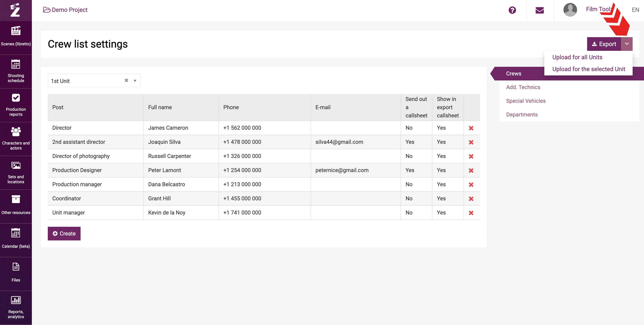Select the Production Designer cell
This screenshot has height=325, width=644.
click(x=96, y=170)
